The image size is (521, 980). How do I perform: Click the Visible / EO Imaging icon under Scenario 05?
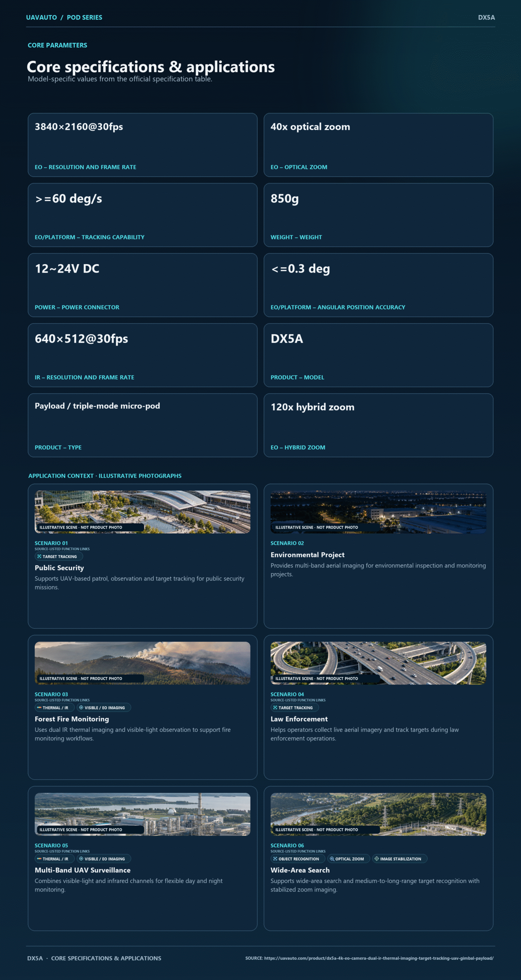pos(81,859)
